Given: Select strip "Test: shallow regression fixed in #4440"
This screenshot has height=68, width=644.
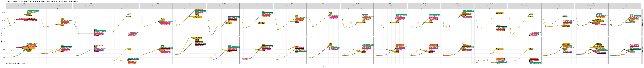Looking at the screenshot, I should click(x=491, y=8).
